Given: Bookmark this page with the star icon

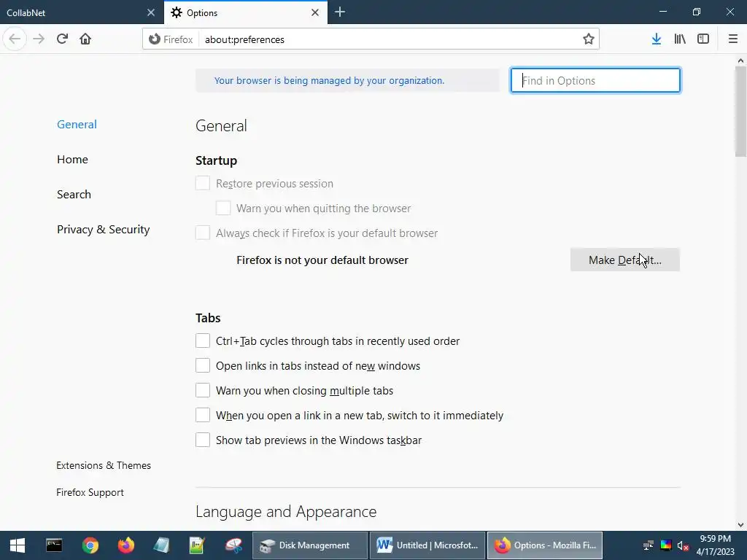Looking at the screenshot, I should tap(589, 39).
